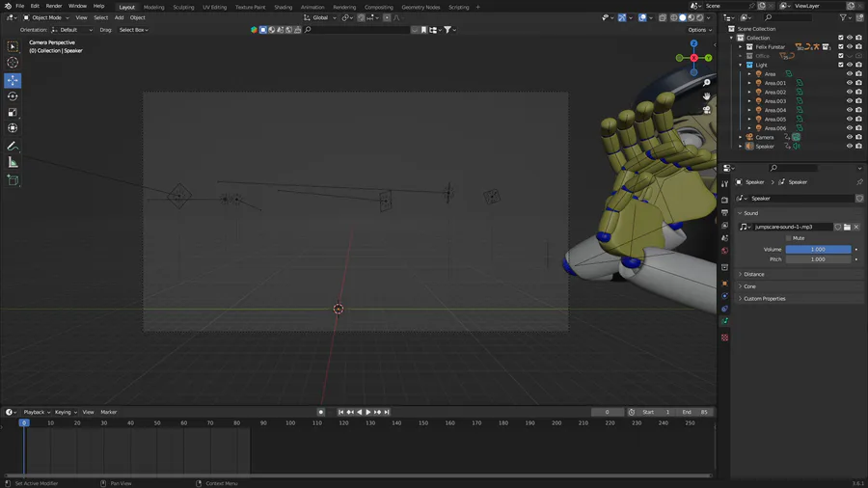Viewport: 868px width, 488px height.
Task: Click the pan view hand icon
Action: 706,96
